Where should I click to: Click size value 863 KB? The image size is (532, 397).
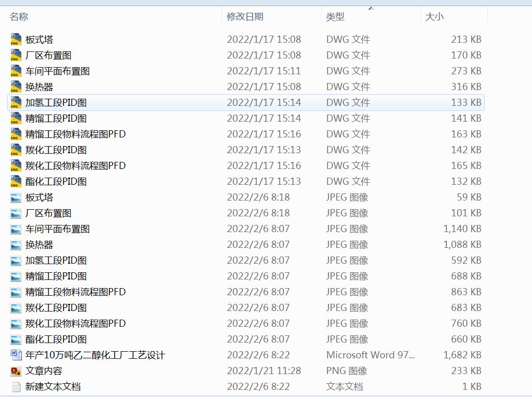click(466, 292)
